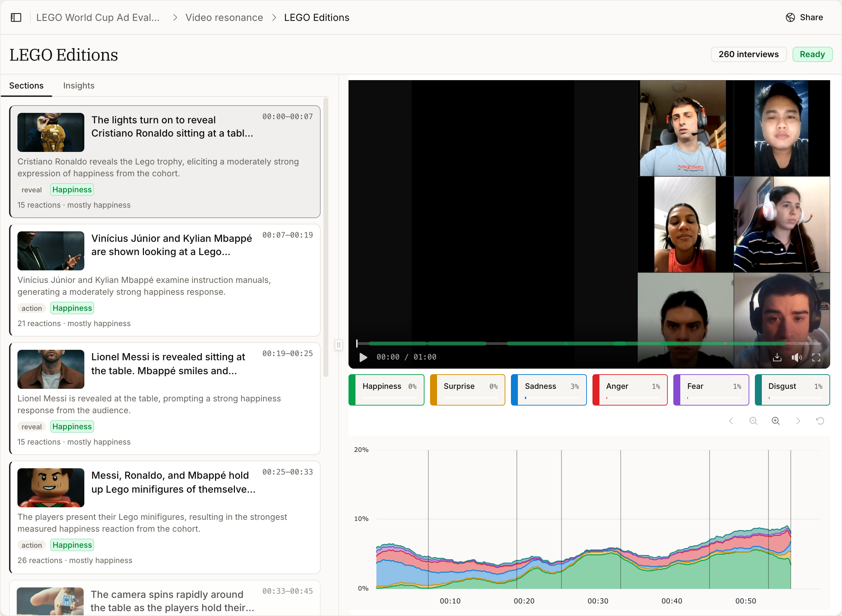Click the Share globe icon
Screen dimensions: 842x616
(790, 17)
